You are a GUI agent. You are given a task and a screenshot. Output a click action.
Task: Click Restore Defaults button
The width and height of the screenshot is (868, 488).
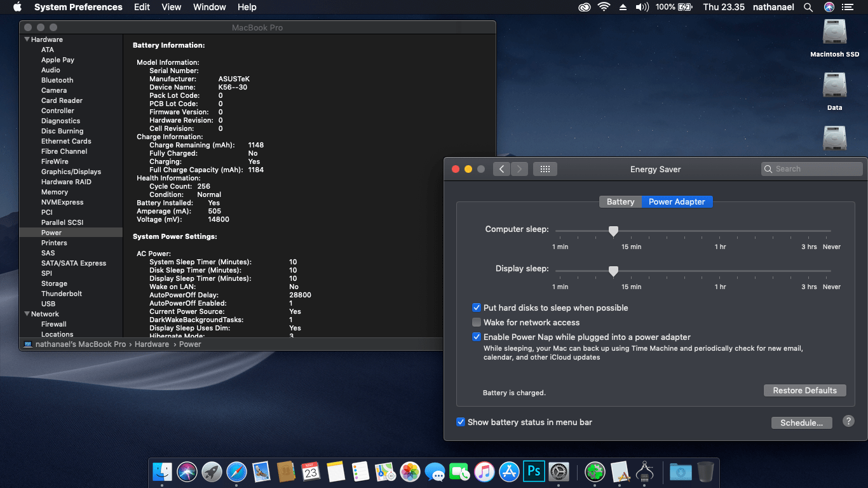[x=804, y=390]
